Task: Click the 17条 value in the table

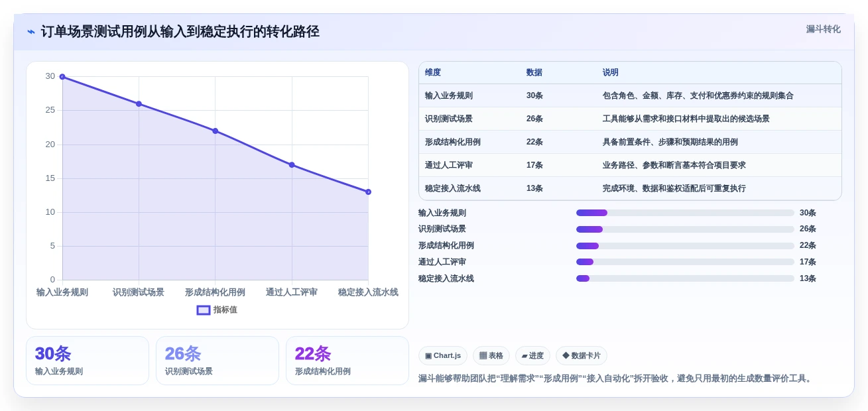Action: click(x=534, y=165)
